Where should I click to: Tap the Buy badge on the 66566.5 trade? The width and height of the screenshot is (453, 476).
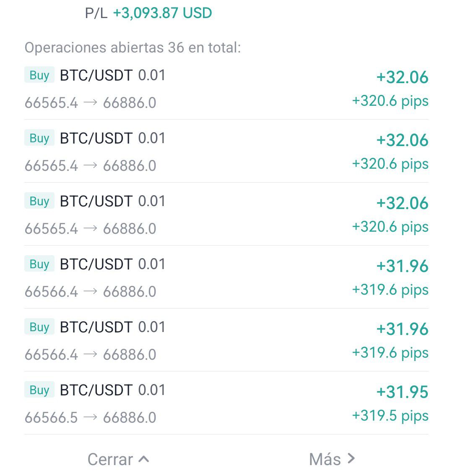pos(39,390)
